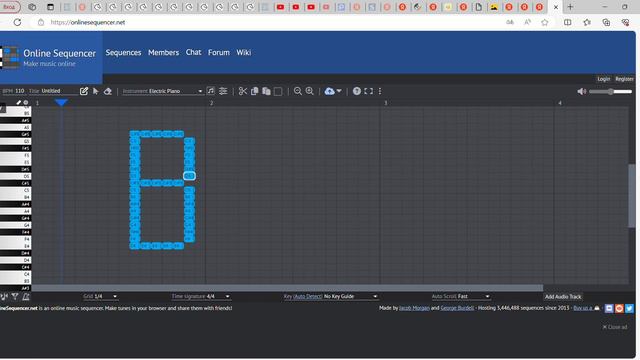The image size is (640, 360).
Task: Open the Grid 1/4 dropdown
Action: [100, 296]
